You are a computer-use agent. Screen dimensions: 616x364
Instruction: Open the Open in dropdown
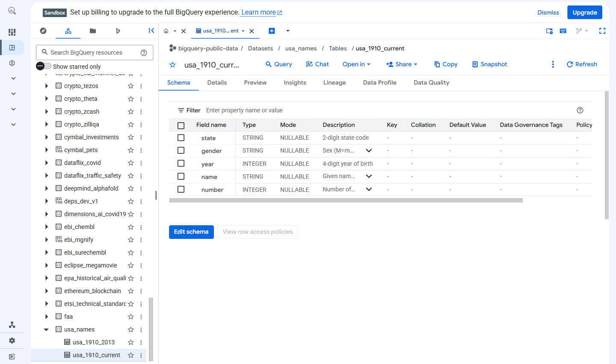356,64
